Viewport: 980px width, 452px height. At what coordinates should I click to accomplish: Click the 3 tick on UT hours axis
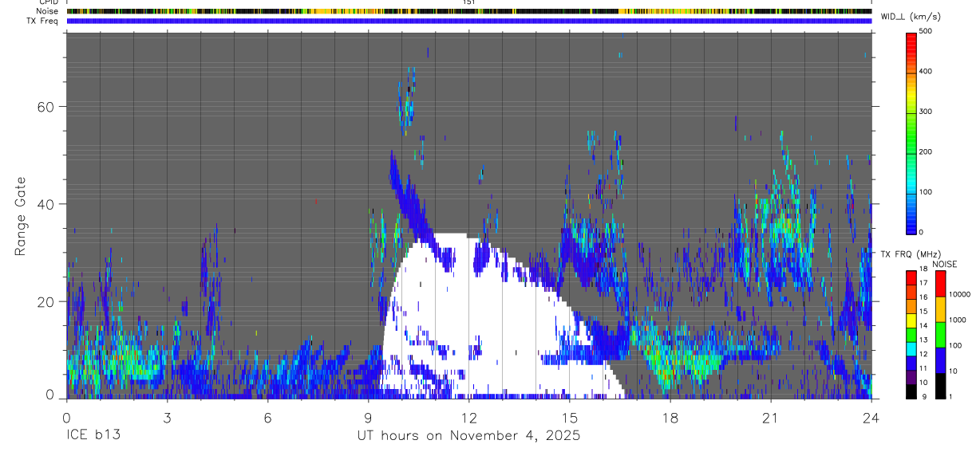point(167,418)
